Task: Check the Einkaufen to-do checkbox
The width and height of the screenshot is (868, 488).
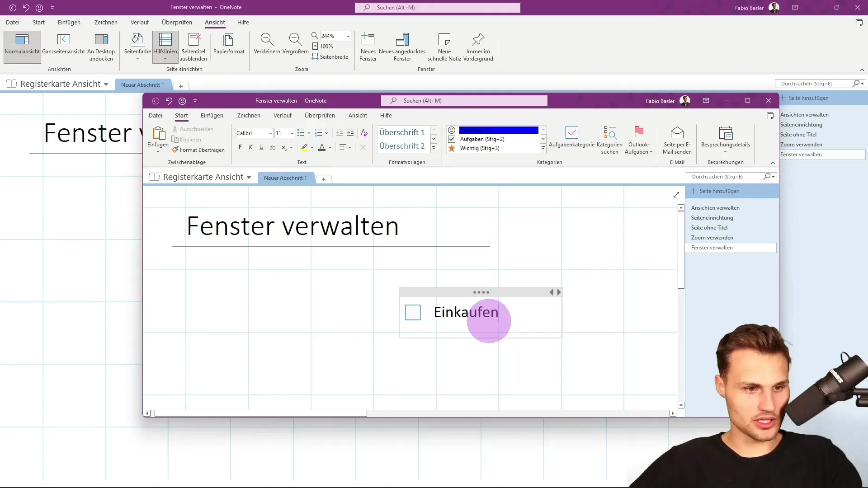Action: tap(413, 312)
